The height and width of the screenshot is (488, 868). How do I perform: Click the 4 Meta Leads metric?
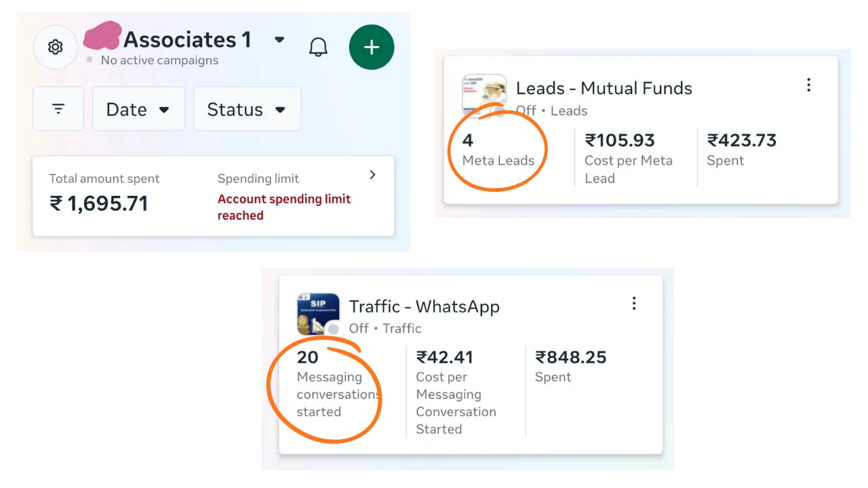[x=498, y=150]
